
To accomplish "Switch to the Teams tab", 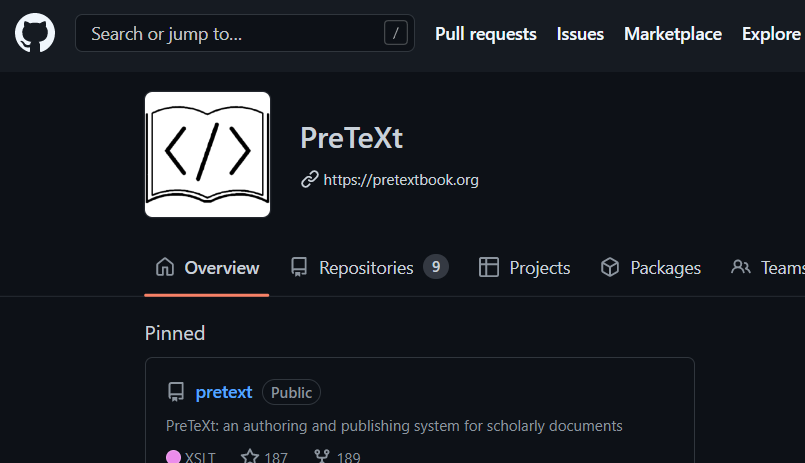I will 768,268.
